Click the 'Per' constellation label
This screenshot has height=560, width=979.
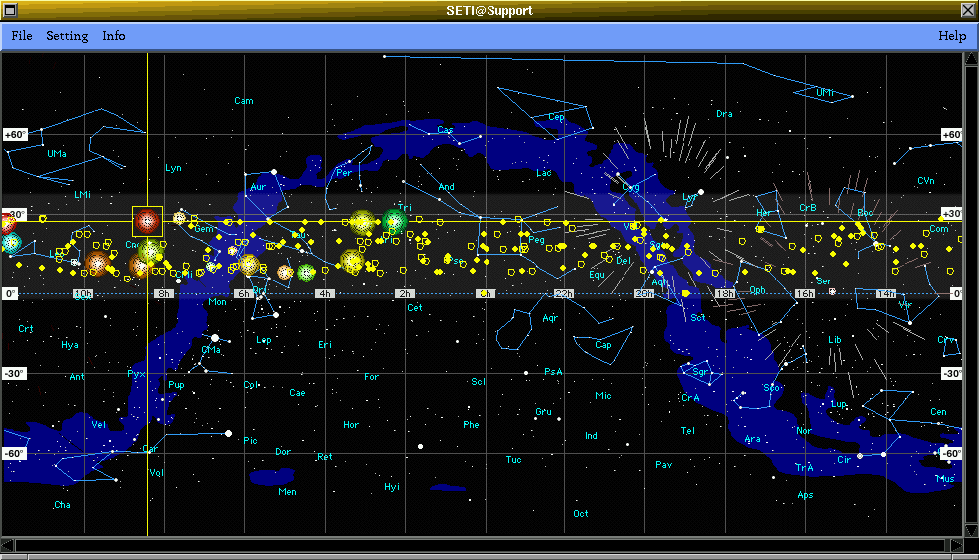(344, 172)
